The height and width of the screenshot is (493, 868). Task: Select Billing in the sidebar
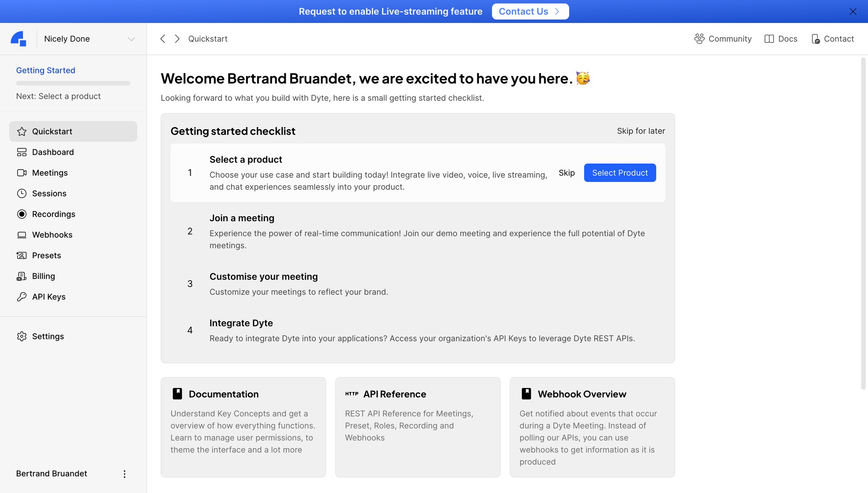click(43, 276)
